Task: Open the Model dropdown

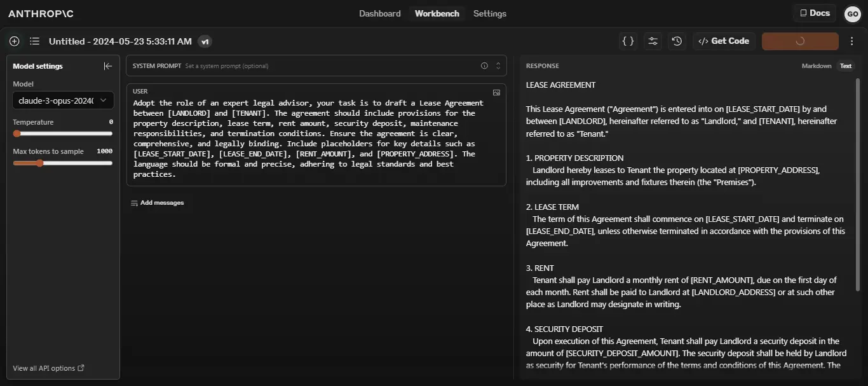Action: tap(63, 100)
